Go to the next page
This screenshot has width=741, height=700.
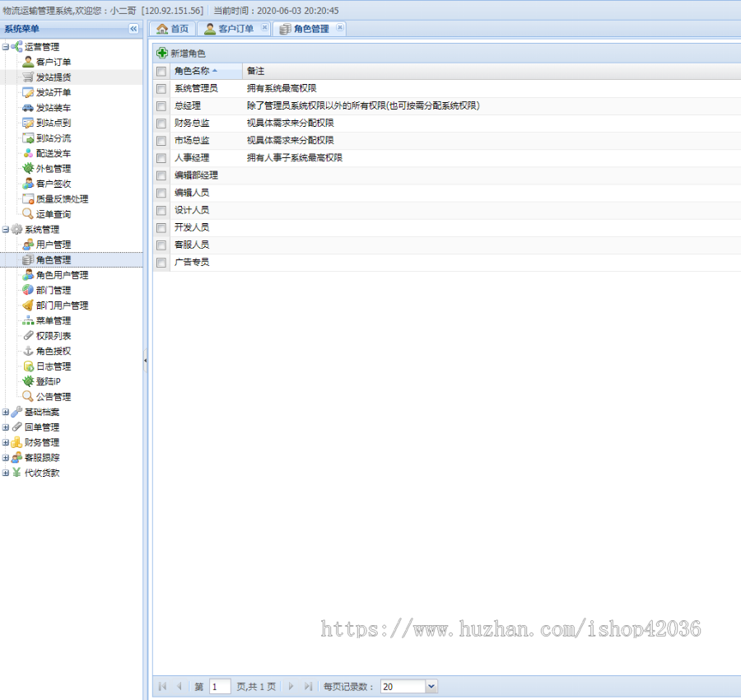291,686
